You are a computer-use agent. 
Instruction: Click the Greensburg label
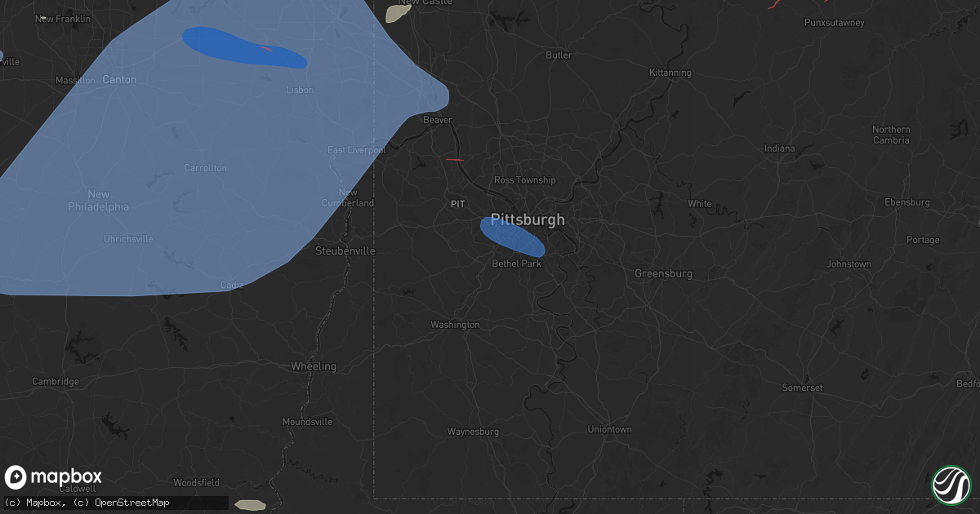[x=664, y=273]
